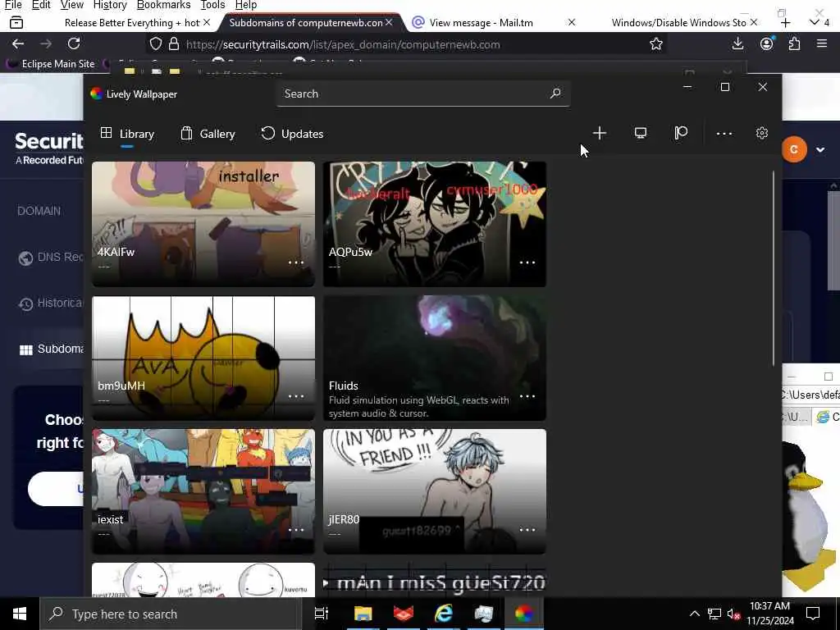Select the jlER80 wallpaper thumbnail
The height and width of the screenshot is (630, 840).
pyautogui.click(x=435, y=491)
